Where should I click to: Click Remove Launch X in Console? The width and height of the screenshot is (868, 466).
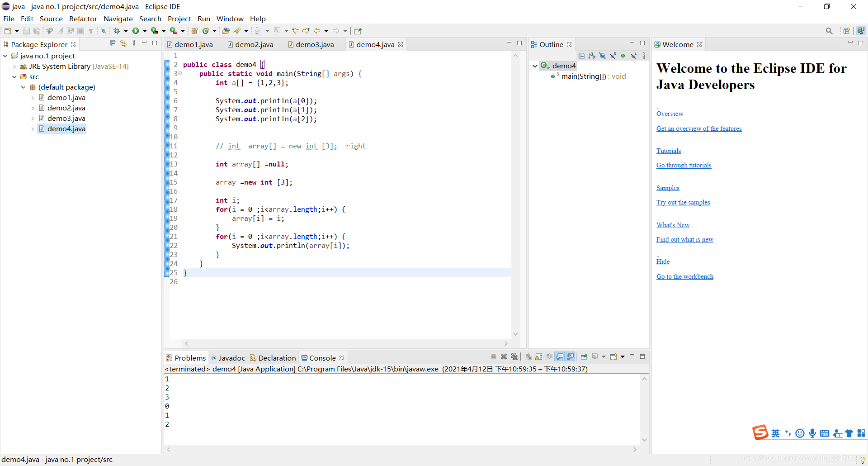point(504,357)
